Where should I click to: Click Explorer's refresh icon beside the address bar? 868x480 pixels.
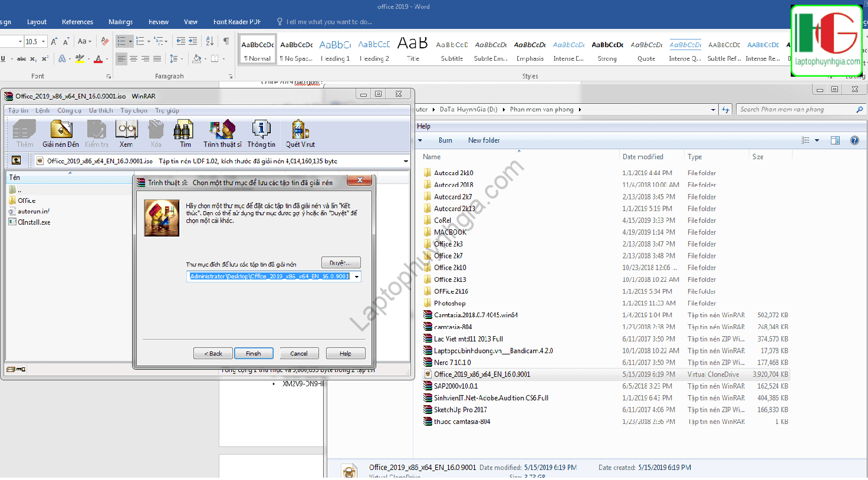(726, 110)
